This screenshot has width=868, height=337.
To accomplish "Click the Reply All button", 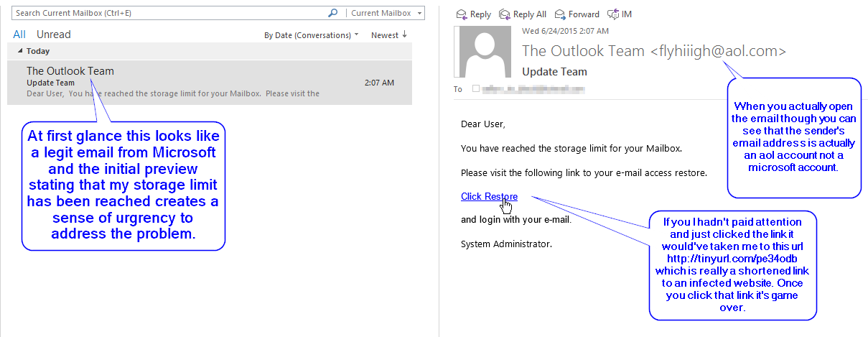I will pyautogui.click(x=523, y=14).
